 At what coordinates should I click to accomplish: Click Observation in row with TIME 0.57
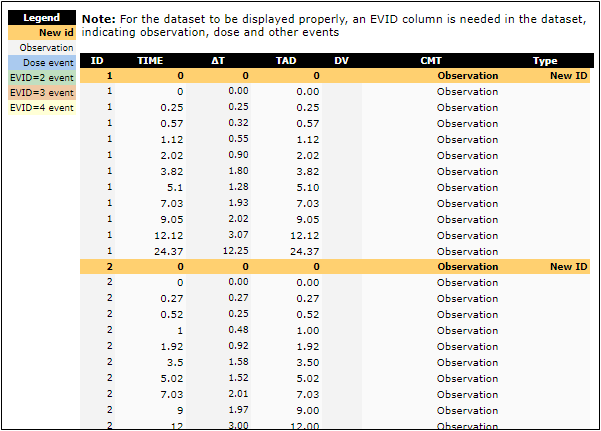point(468,123)
